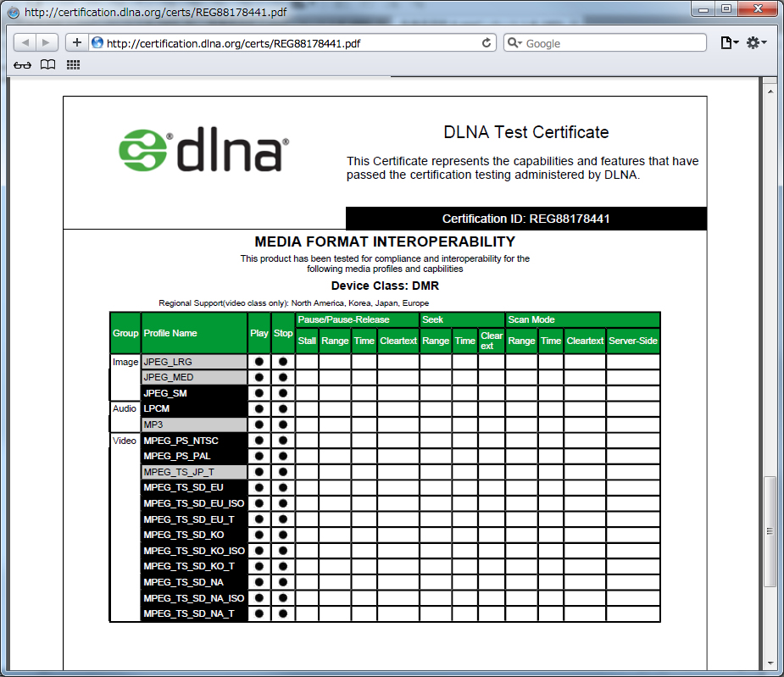
Task: Select the "JPEG_LRG" profile row name
Action: [x=194, y=362]
